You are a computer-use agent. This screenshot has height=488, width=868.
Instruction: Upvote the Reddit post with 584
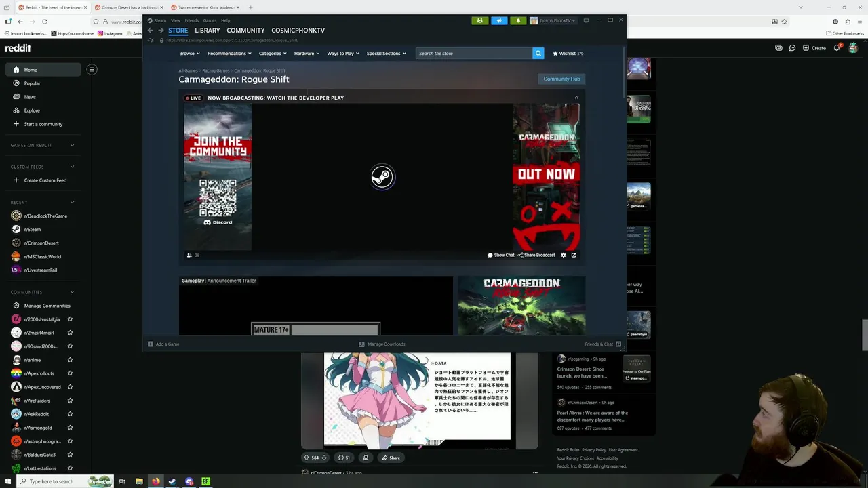(307, 457)
